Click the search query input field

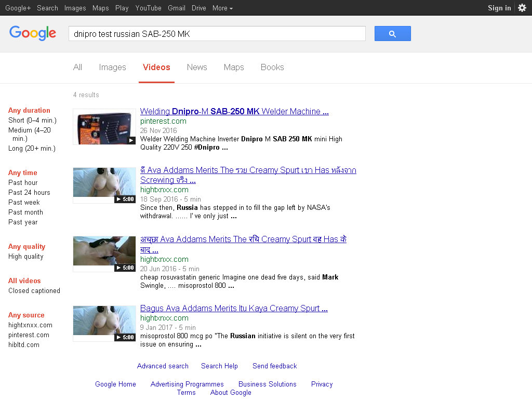217,34
